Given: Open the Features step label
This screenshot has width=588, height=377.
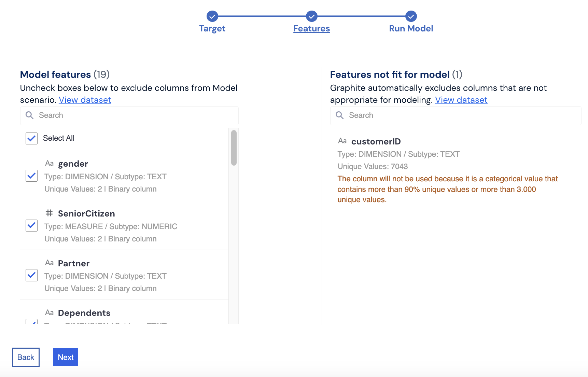Looking at the screenshot, I should click(x=311, y=29).
